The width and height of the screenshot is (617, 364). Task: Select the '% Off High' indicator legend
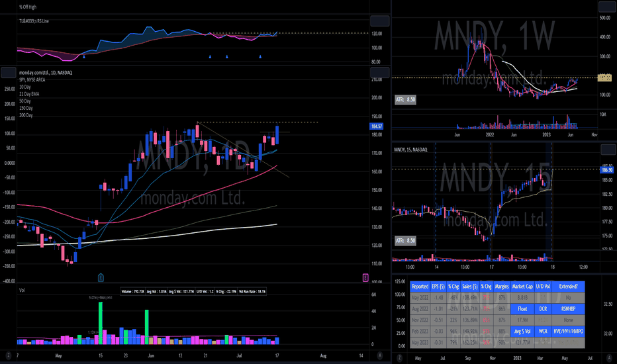click(28, 7)
